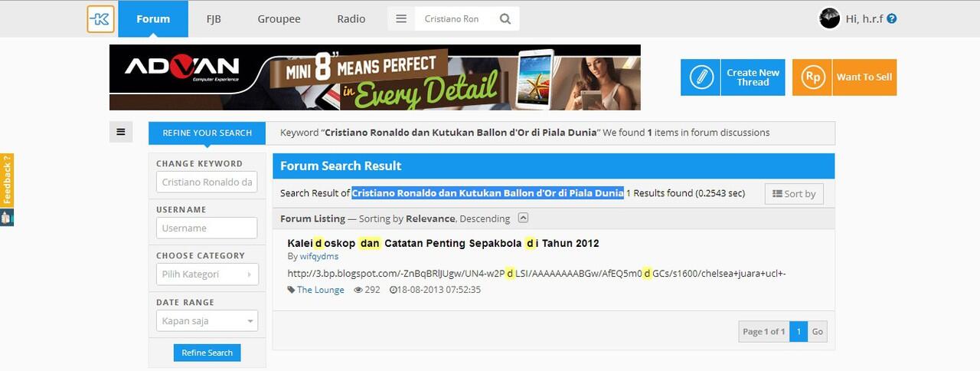Click the blogspot URL snippet text
Screen dimensions: 980x371
pyautogui.click(x=537, y=274)
